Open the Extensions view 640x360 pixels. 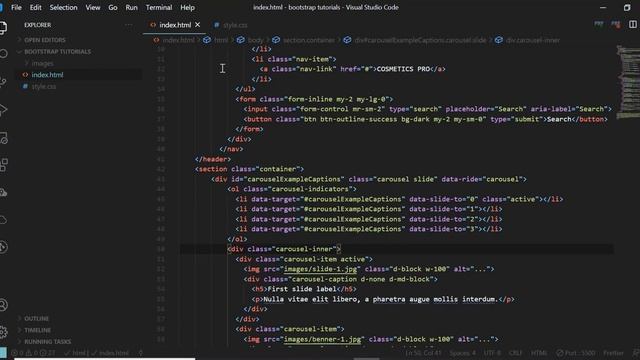click(3, 165)
